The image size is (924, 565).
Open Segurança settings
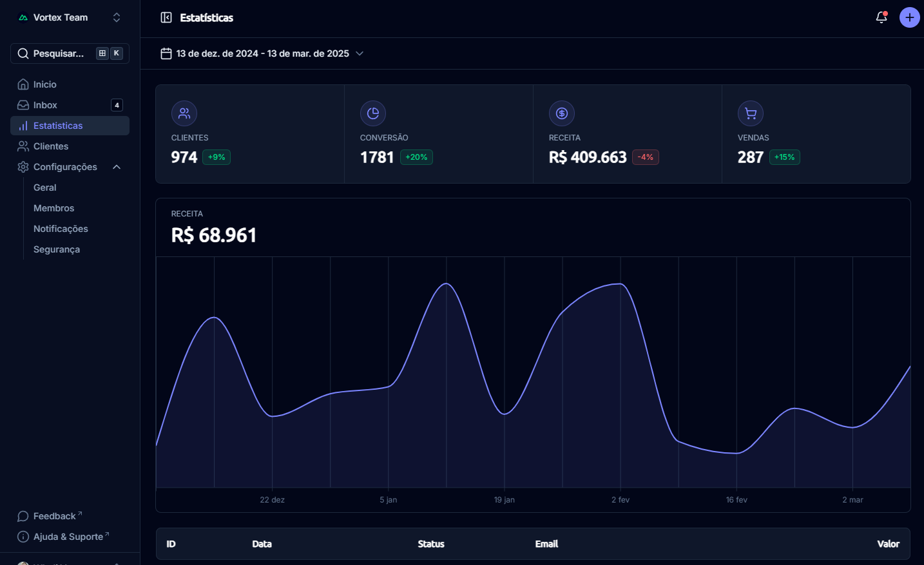(57, 249)
